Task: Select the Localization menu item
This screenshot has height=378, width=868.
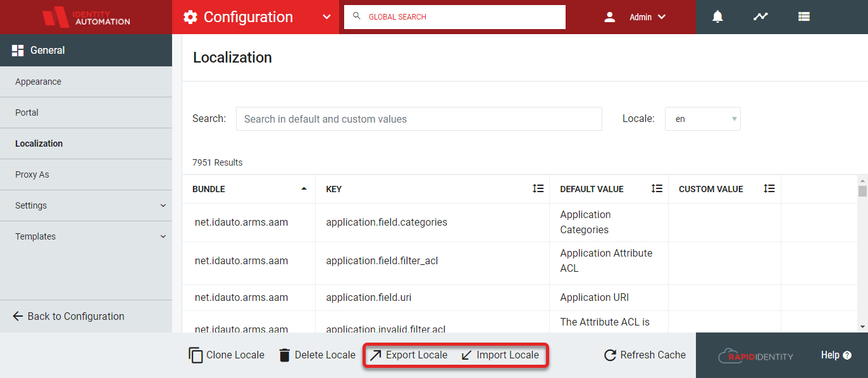Action: 86,143
